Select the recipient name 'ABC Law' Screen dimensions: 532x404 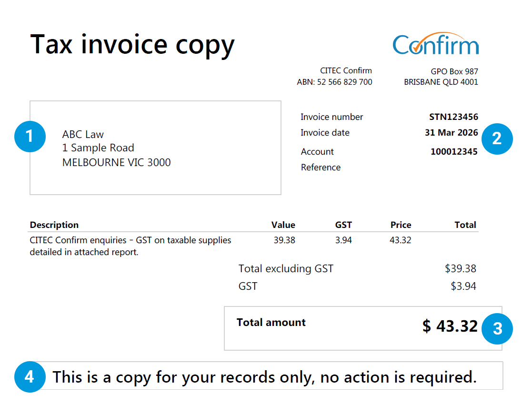(83, 135)
